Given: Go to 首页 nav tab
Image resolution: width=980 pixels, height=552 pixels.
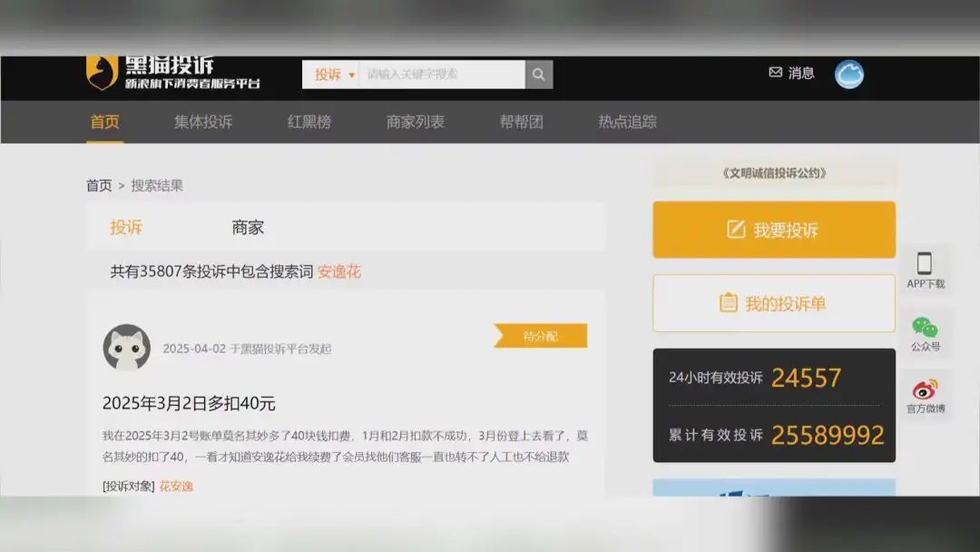Looking at the screenshot, I should point(104,122).
